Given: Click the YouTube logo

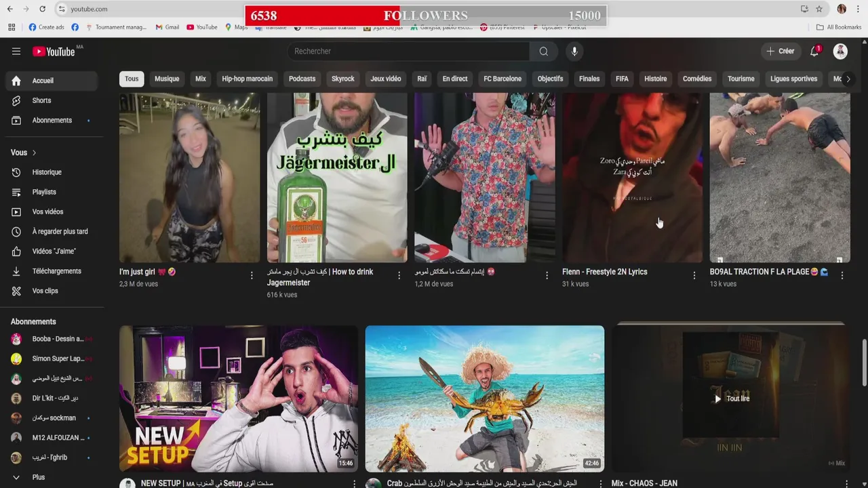Looking at the screenshot, I should click(x=54, y=52).
